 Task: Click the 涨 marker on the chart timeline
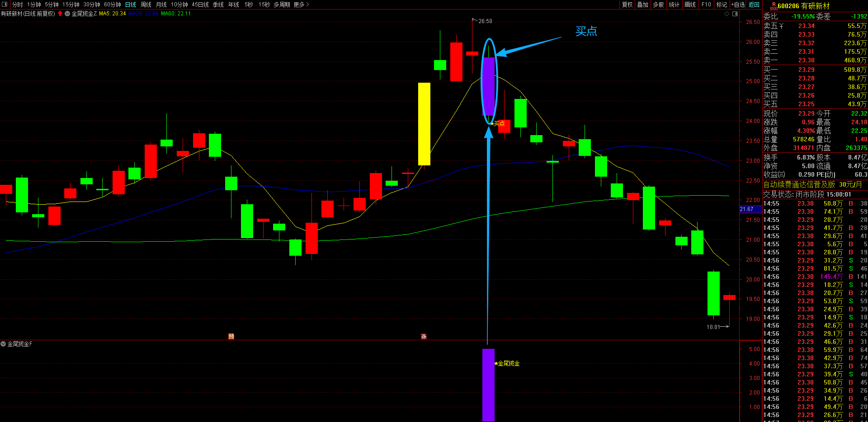click(x=424, y=336)
